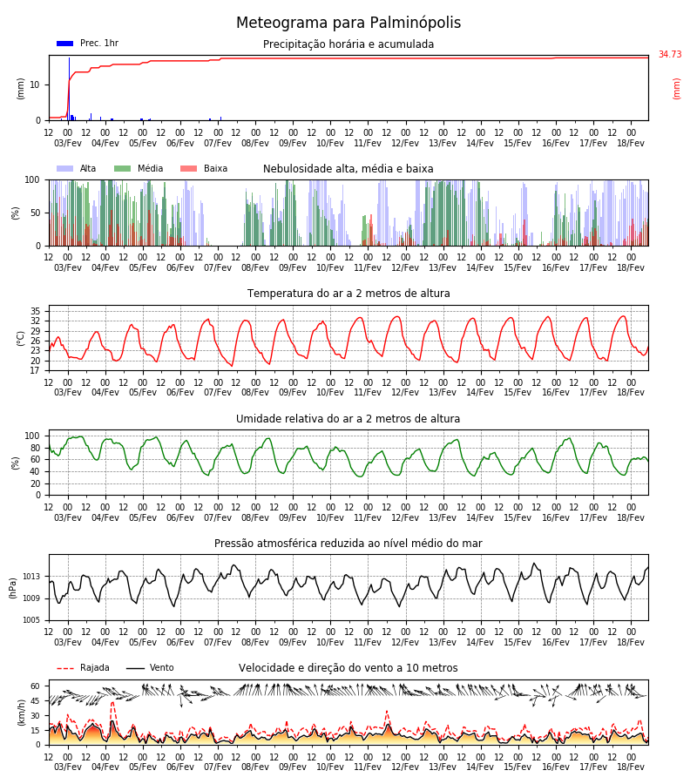Click the Alta cloud cover legend swatch
697x784 pixels.
[x=65, y=168]
